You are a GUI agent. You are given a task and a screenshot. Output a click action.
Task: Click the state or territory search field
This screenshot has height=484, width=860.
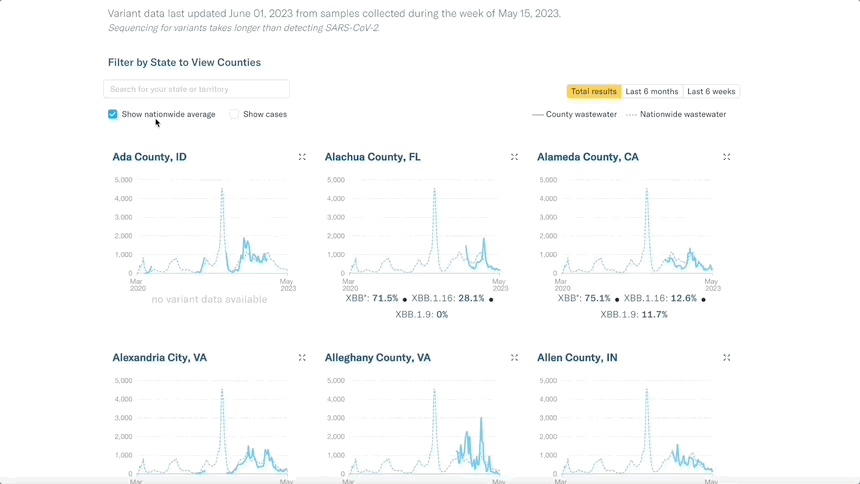(x=196, y=89)
